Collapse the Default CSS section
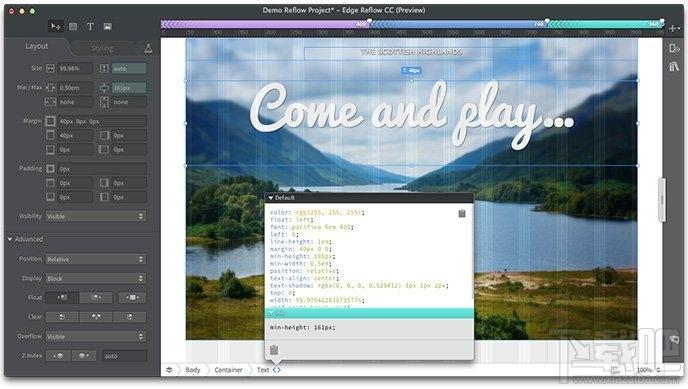688x389 pixels. [x=271, y=198]
